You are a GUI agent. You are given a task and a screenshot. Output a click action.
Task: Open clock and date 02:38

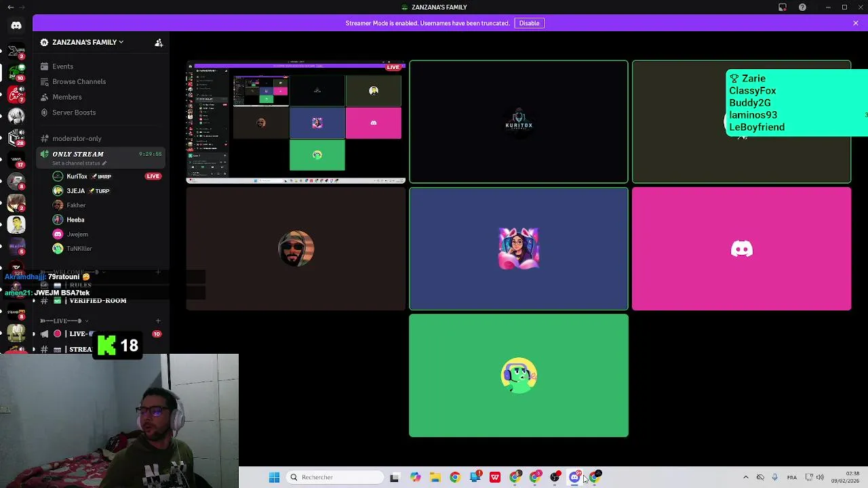(846, 477)
